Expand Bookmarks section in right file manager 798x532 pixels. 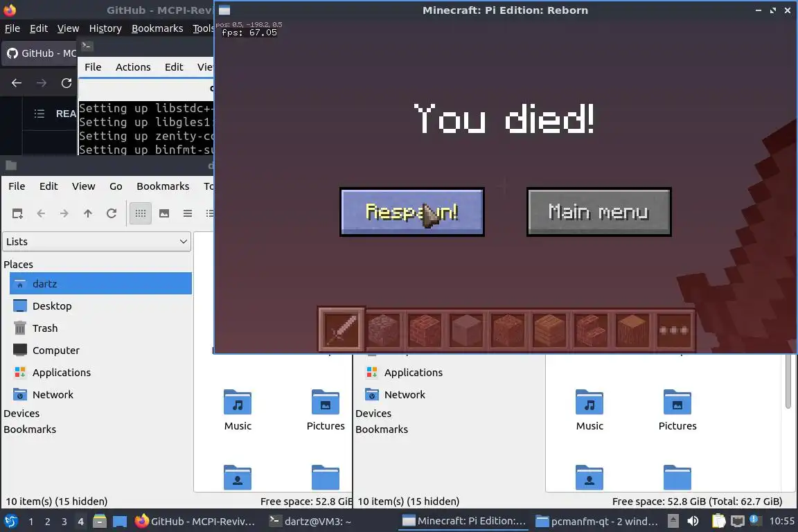click(382, 429)
